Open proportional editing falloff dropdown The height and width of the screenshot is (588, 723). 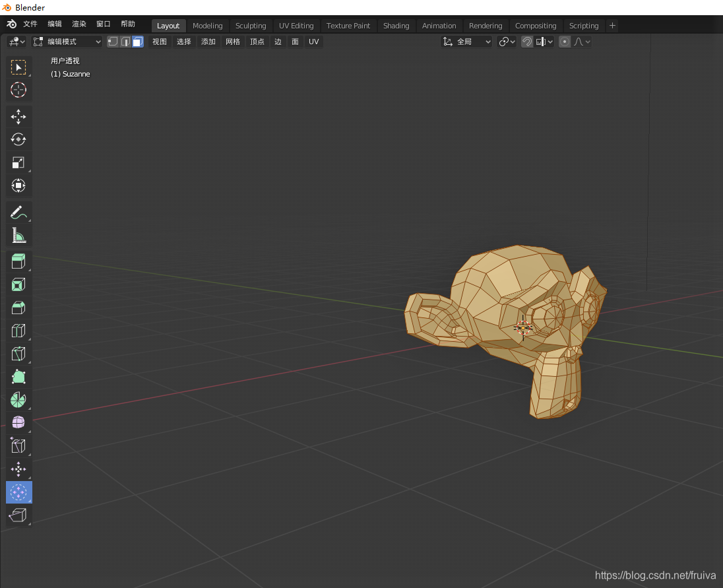point(581,42)
